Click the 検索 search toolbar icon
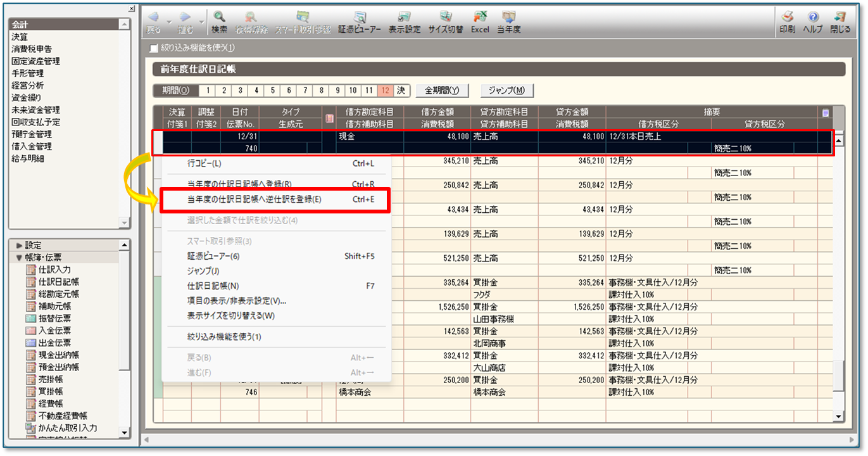The height and width of the screenshot is (456, 868). click(x=219, y=21)
